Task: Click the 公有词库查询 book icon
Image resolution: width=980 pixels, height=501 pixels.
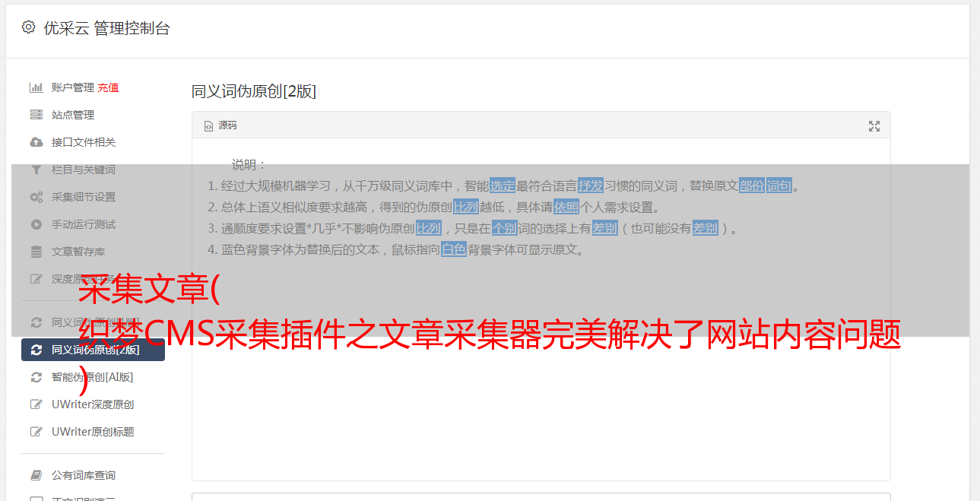Action: [36, 475]
